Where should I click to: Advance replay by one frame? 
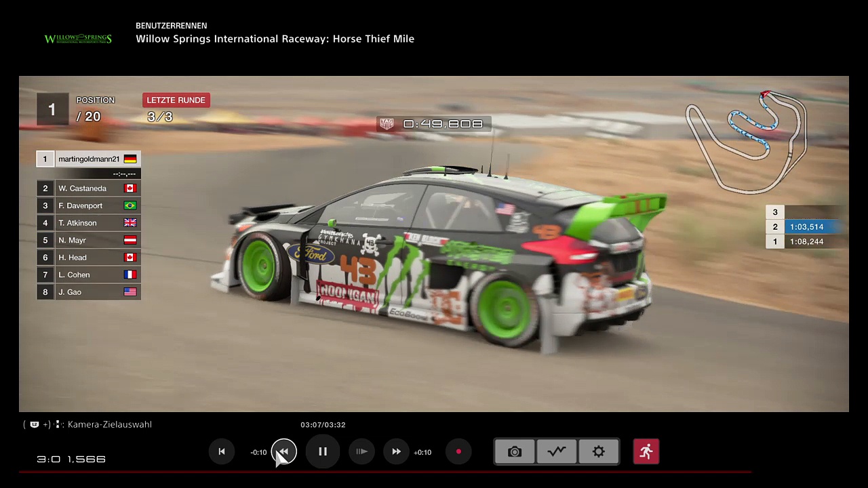(361, 452)
